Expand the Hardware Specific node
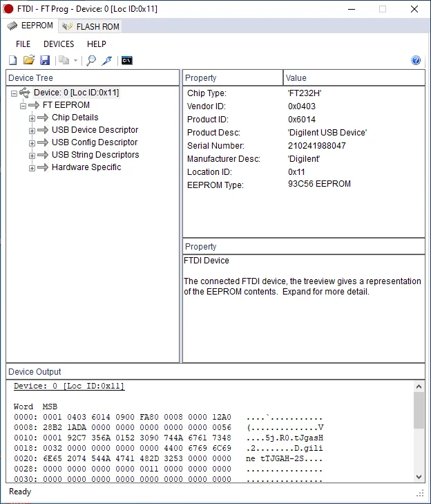431x504 pixels. coord(32,168)
